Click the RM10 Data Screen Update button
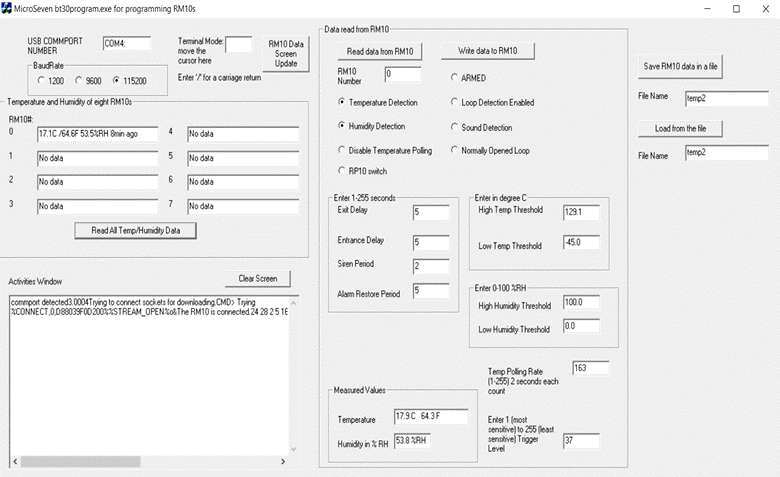 coord(286,54)
